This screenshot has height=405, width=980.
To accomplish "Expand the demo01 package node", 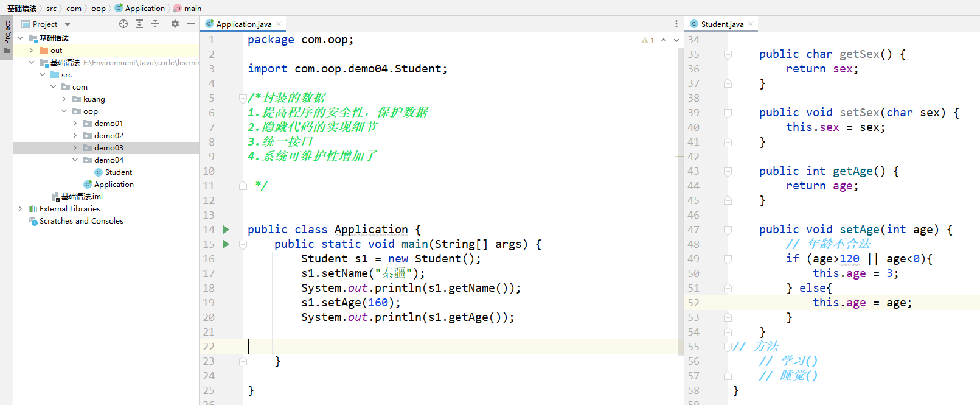I will (x=75, y=123).
